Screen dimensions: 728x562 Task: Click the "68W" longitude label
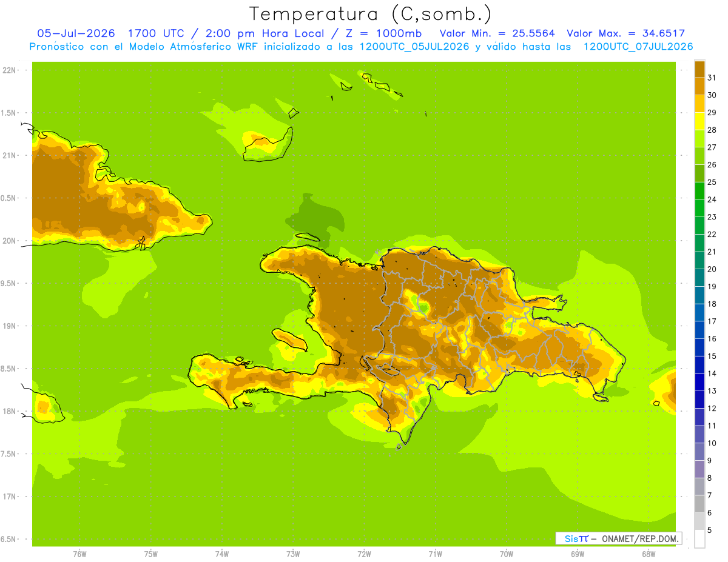649,554
